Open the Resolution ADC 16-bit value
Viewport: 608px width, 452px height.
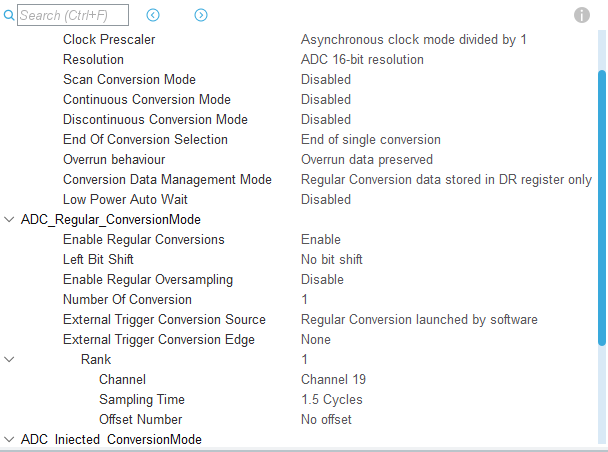pyautogui.click(x=362, y=59)
